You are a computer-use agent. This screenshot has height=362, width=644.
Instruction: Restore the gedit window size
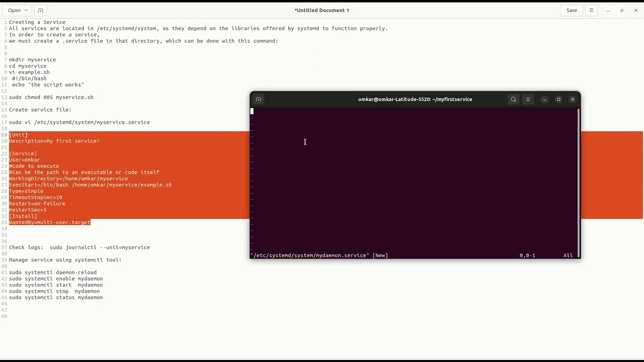(x=622, y=10)
